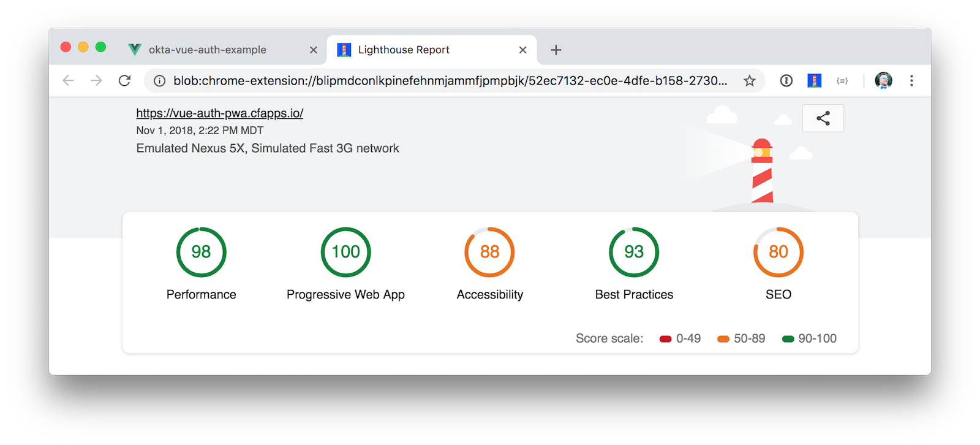Bookmark this page with the star icon
Screen dimensions: 980x445
[749, 81]
